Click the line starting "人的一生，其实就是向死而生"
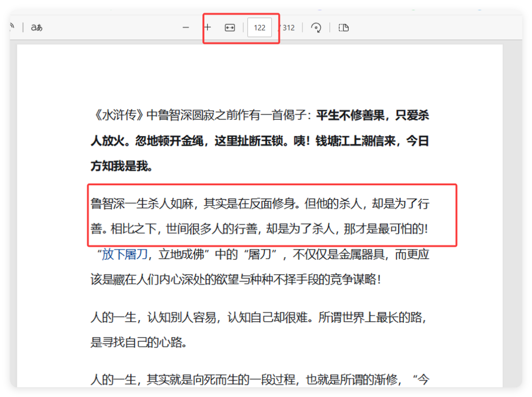This screenshot has height=397, width=532. [x=260, y=379]
